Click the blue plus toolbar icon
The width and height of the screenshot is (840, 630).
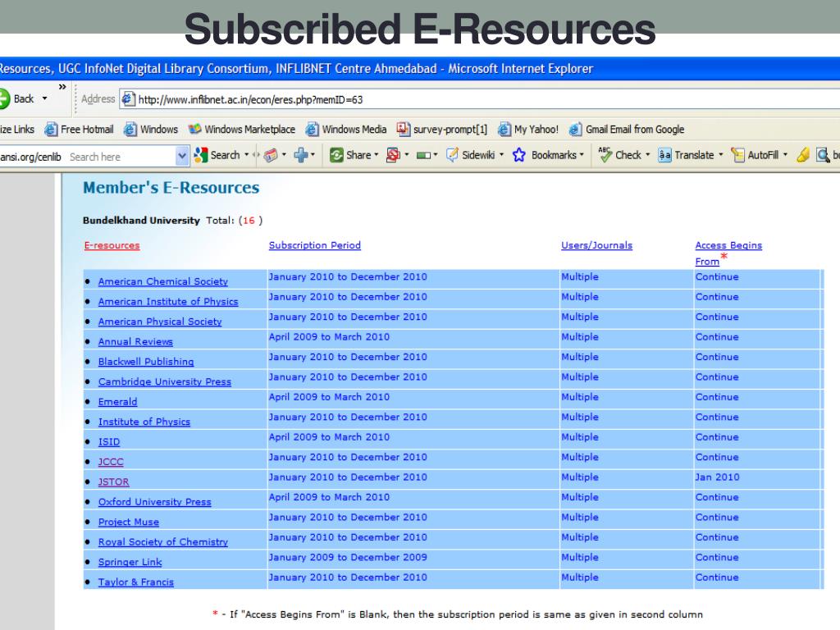pyautogui.click(x=301, y=155)
